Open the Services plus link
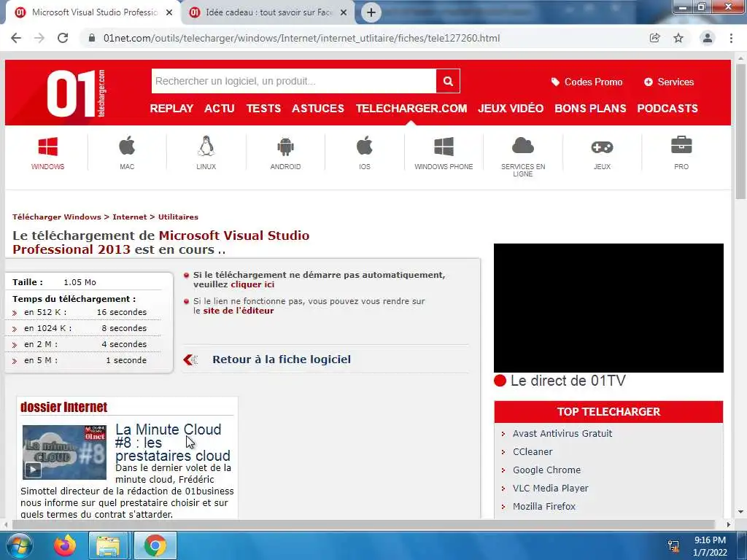 tap(669, 82)
